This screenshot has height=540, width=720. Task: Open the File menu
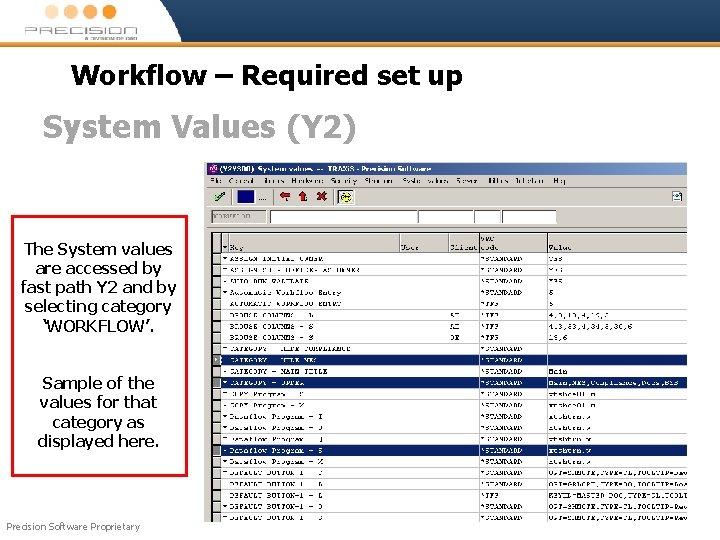[216, 180]
